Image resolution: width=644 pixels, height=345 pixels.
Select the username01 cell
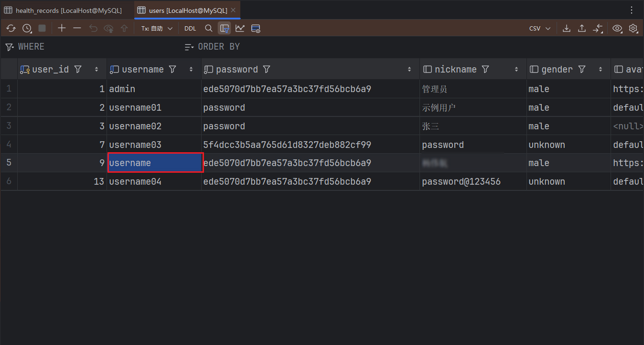(x=154, y=107)
